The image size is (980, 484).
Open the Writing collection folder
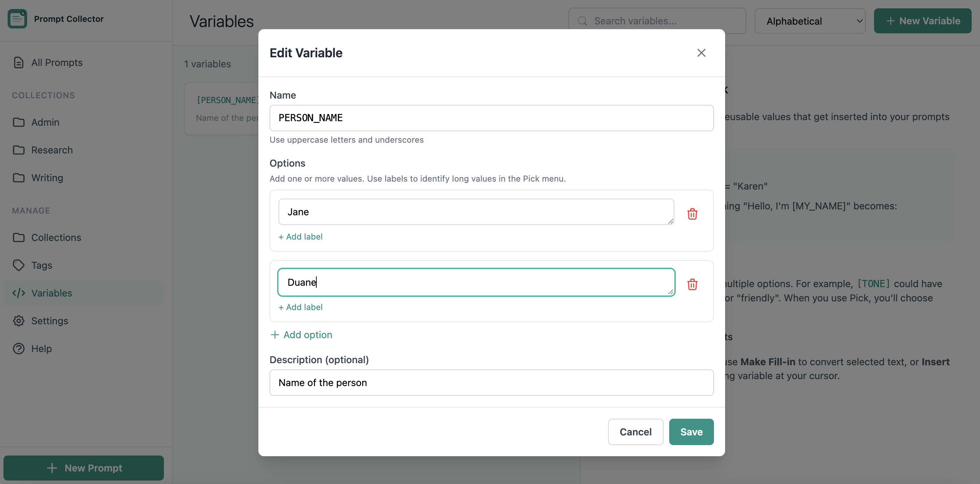pyautogui.click(x=47, y=178)
